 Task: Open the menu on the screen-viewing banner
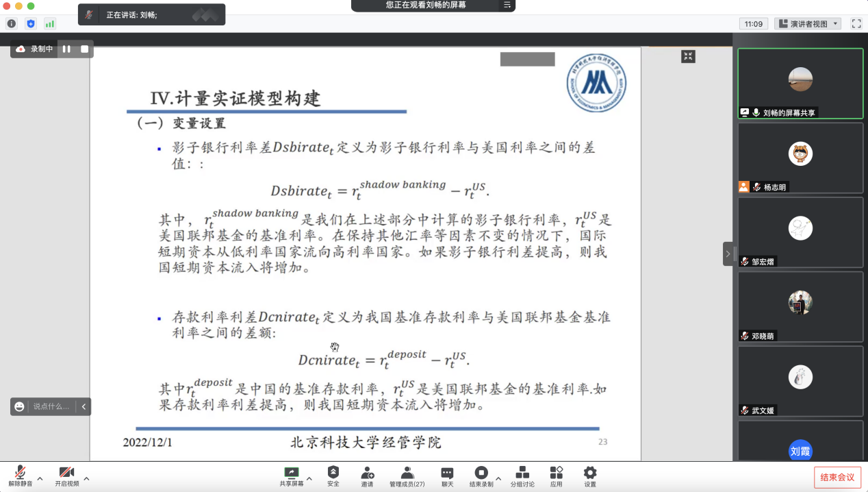click(x=507, y=5)
